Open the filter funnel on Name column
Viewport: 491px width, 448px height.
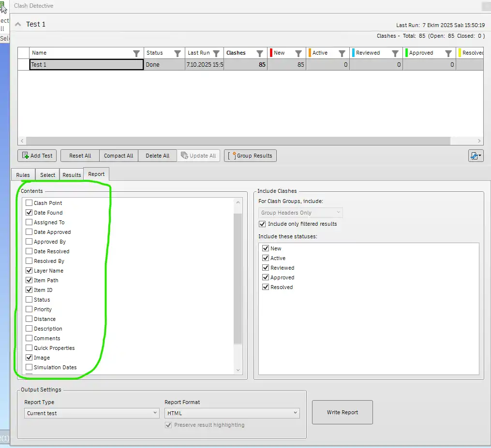click(137, 53)
